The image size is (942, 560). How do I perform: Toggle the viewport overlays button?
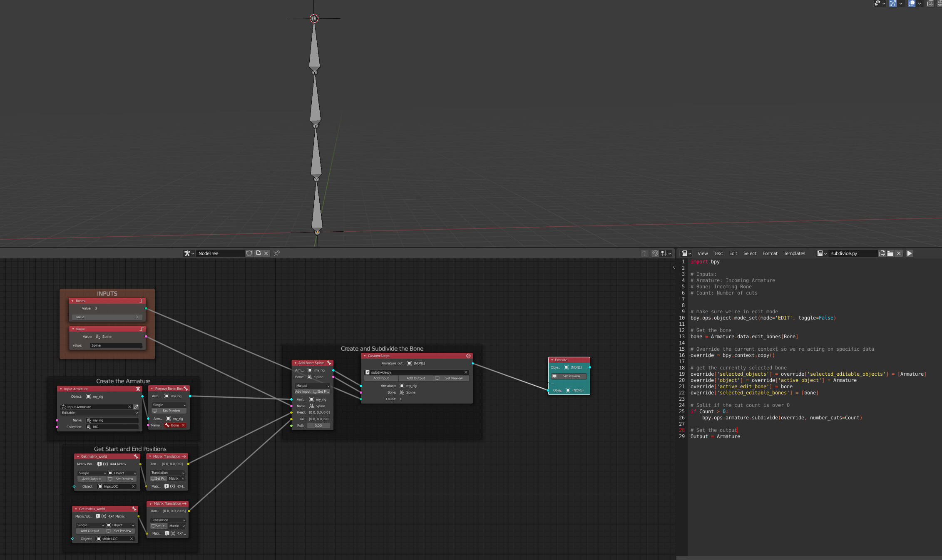[911, 3]
